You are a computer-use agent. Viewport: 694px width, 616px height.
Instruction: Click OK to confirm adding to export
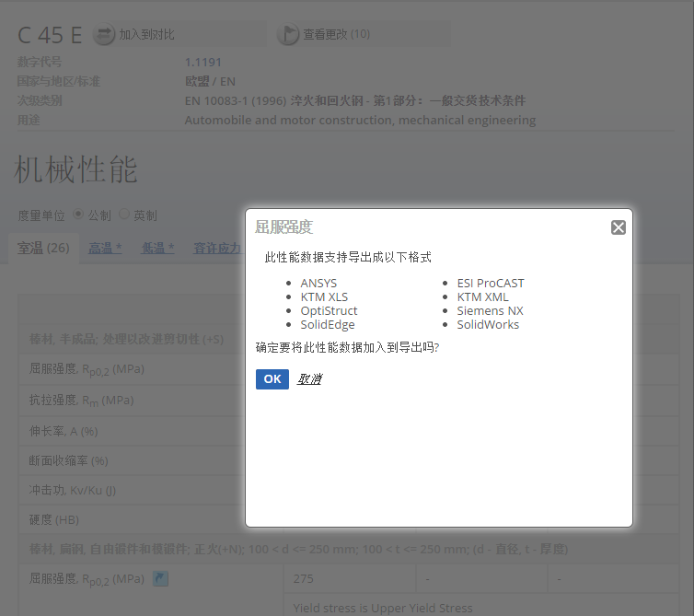point(272,379)
